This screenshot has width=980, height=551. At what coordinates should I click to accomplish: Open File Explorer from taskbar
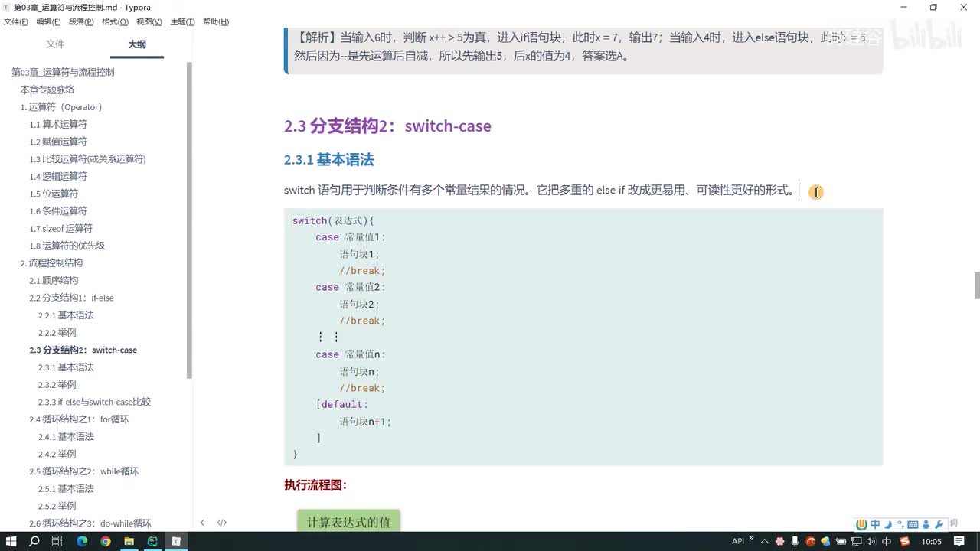click(129, 541)
